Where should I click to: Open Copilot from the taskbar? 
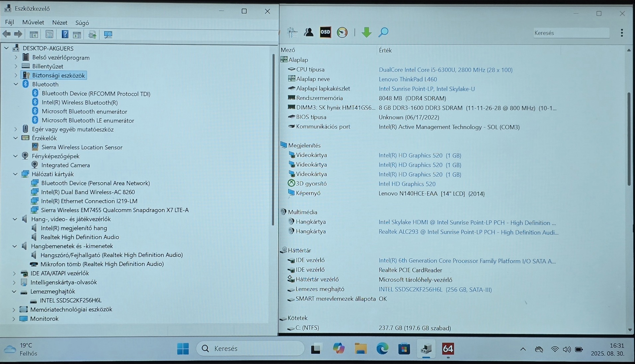(x=338, y=349)
